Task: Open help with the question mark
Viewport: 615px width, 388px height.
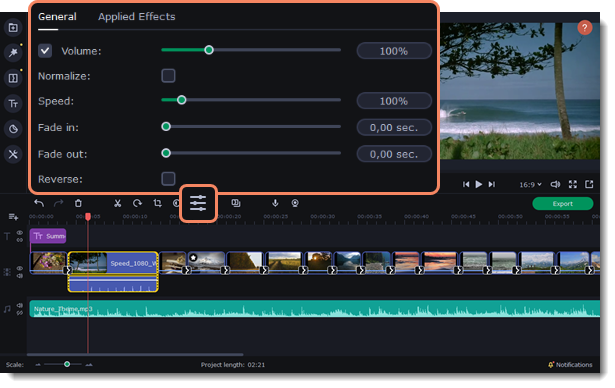Action: pos(584,27)
